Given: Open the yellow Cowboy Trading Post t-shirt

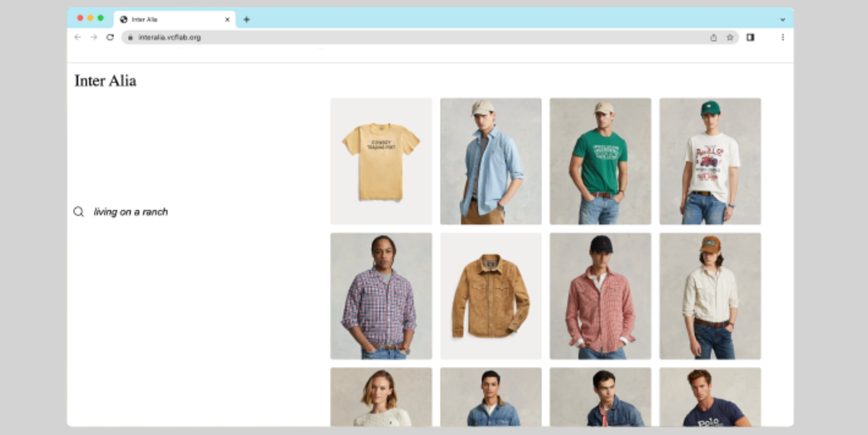Looking at the screenshot, I should click(381, 161).
